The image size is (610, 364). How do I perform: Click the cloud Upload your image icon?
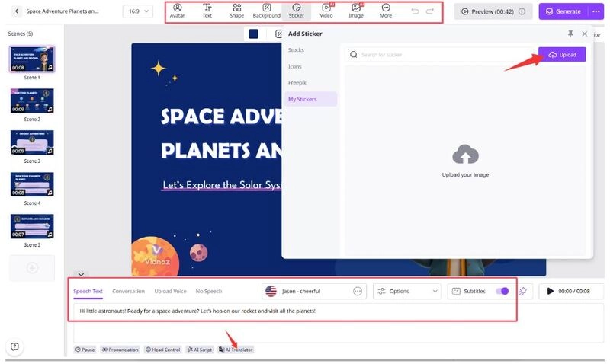(465, 155)
